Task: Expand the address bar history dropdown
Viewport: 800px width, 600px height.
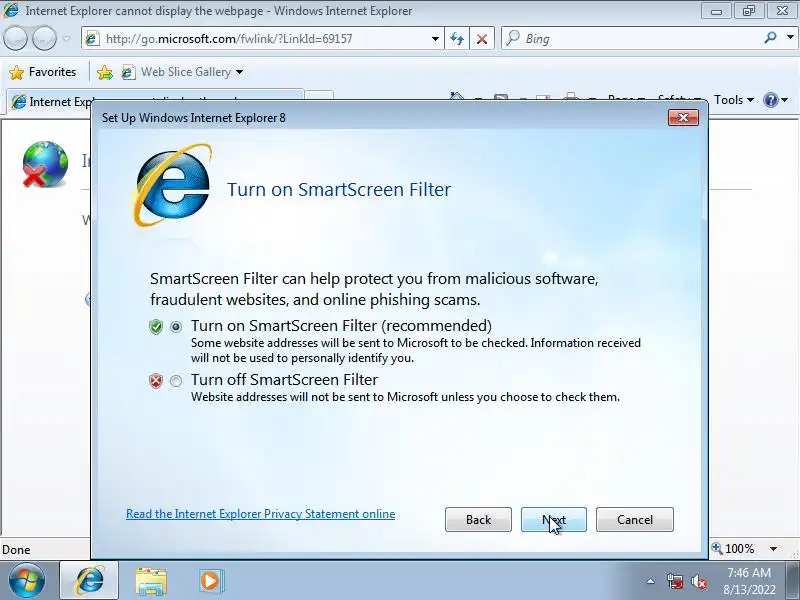Action: (435, 39)
